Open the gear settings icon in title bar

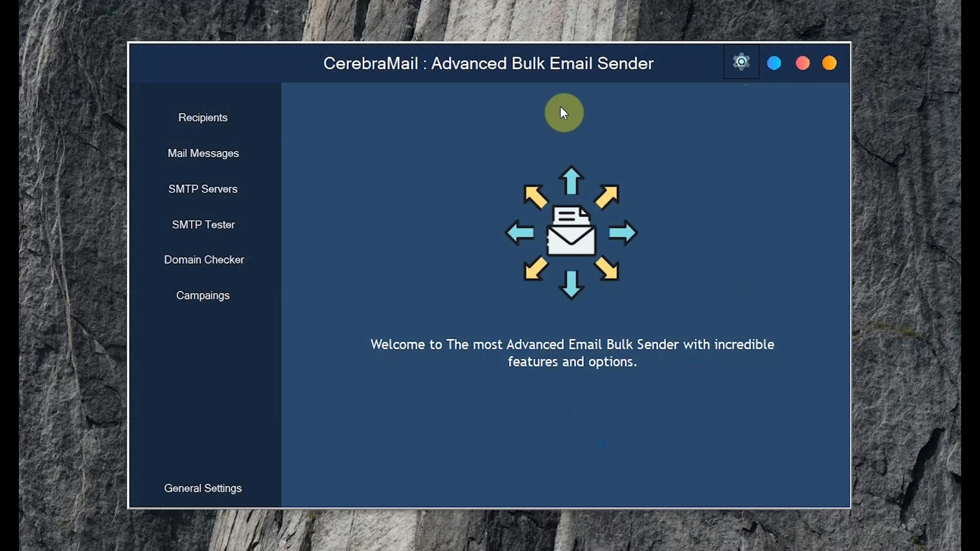741,62
